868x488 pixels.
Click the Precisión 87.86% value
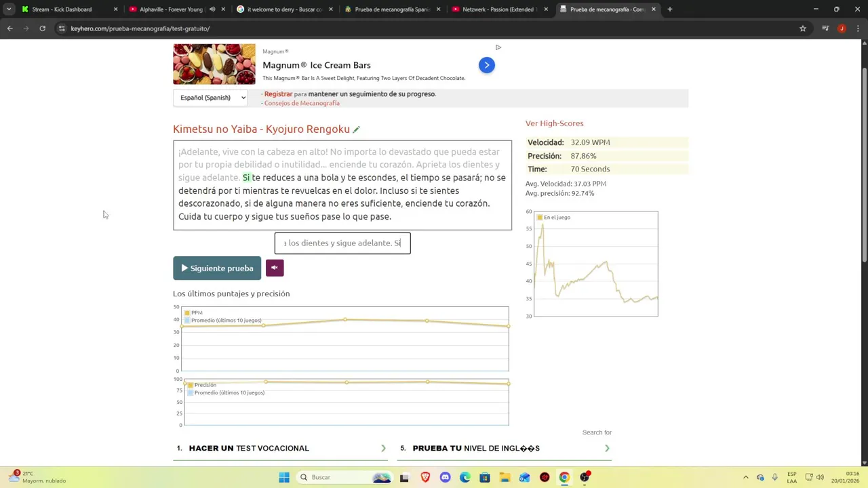[x=583, y=156]
